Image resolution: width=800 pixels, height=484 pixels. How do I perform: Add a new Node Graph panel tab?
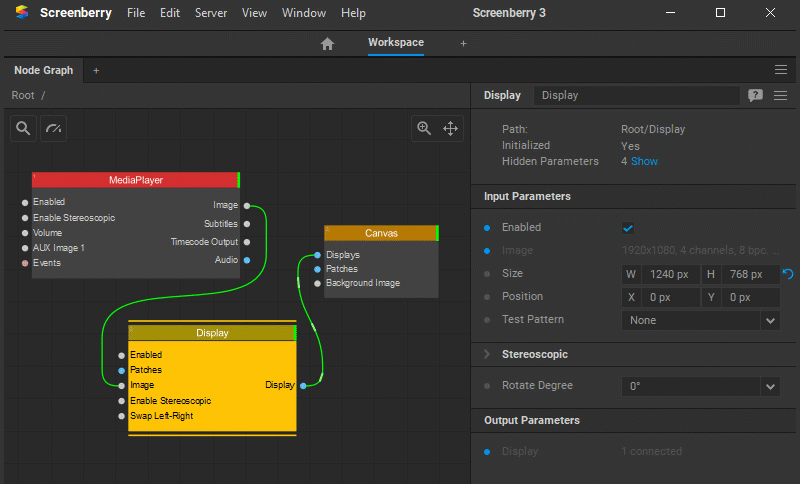(x=96, y=70)
